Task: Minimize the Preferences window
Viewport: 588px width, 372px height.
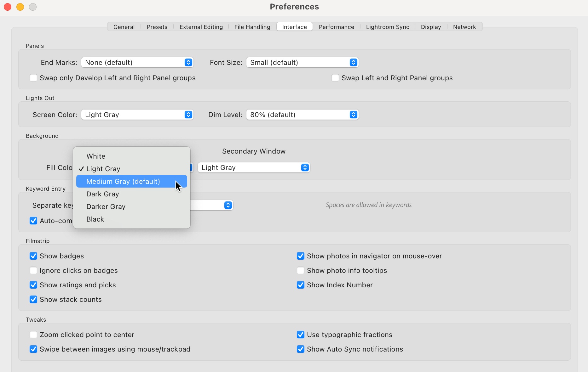Action: coord(20,7)
